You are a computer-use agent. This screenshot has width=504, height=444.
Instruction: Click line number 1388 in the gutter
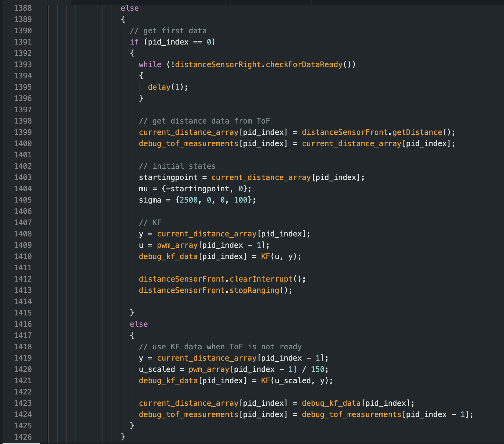pos(23,8)
